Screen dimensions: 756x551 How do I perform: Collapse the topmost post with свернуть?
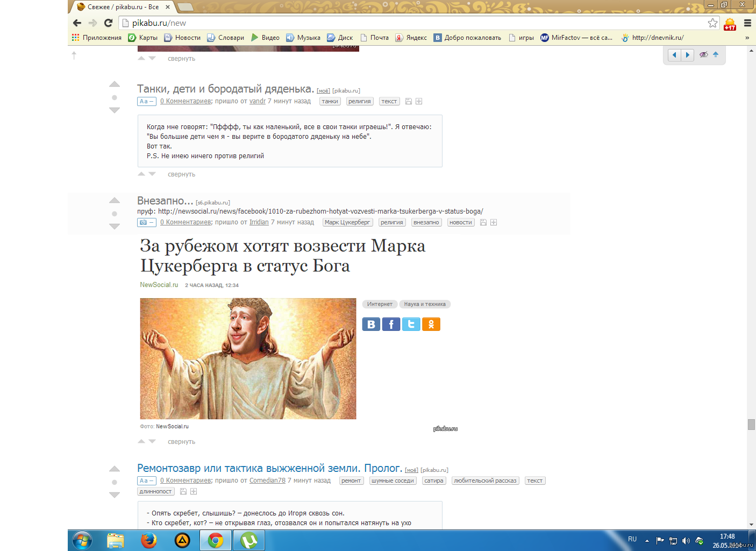click(181, 59)
